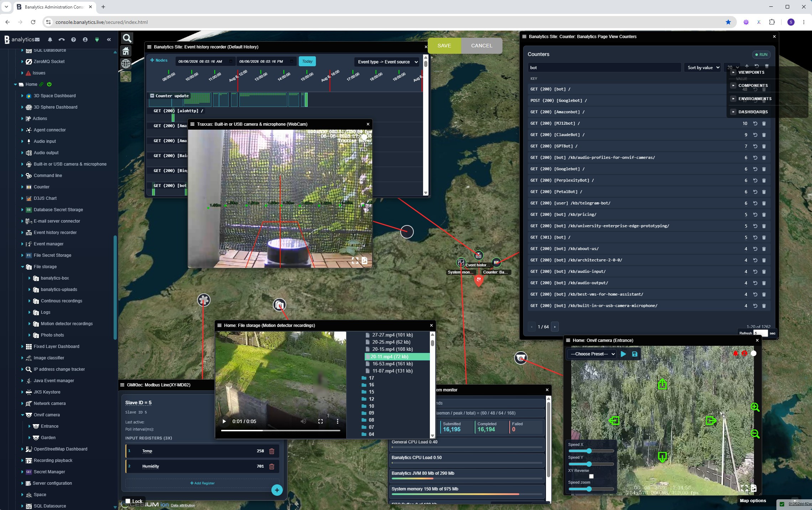Open the globe scene mode picker
The height and width of the screenshot is (510, 812).
(126, 64)
